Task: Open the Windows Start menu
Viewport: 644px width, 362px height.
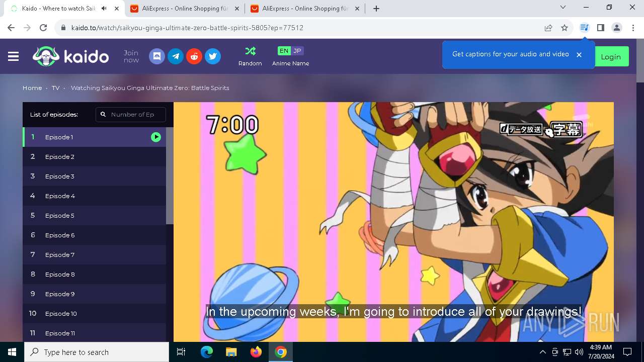Action: (12, 352)
